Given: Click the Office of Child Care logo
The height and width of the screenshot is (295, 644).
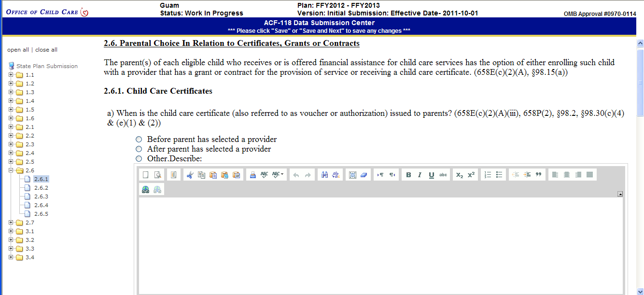Looking at the screenshot, I should (x=47, y=12).
